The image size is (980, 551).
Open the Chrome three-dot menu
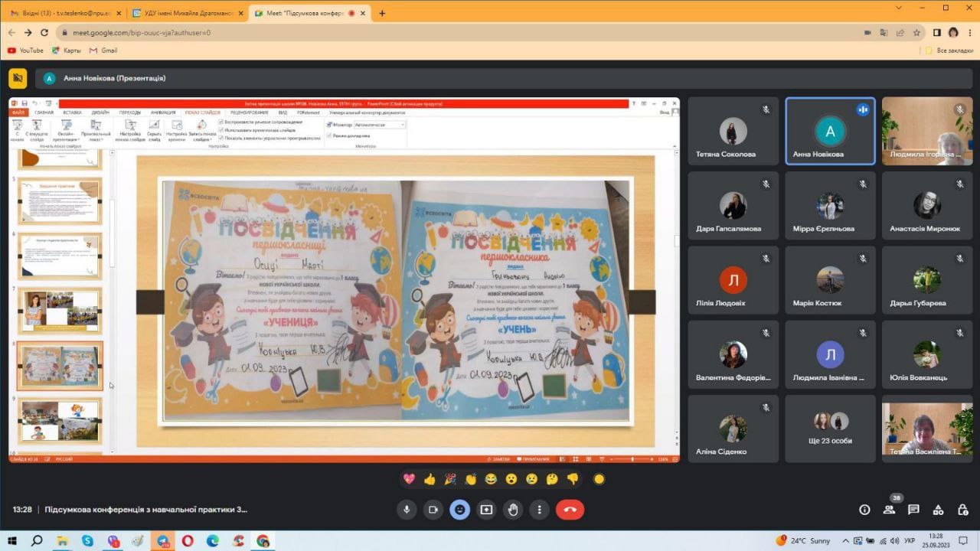(x=969, y=33)
